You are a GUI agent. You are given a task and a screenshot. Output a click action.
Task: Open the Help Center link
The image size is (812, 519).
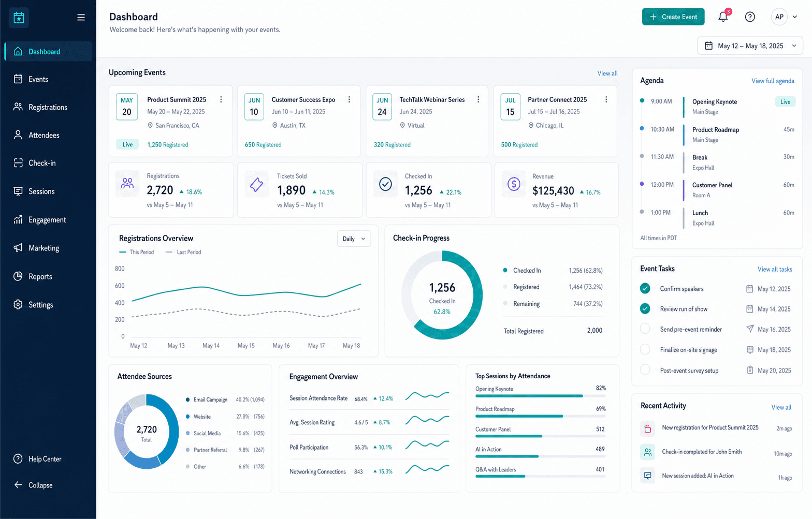(37, 459)
